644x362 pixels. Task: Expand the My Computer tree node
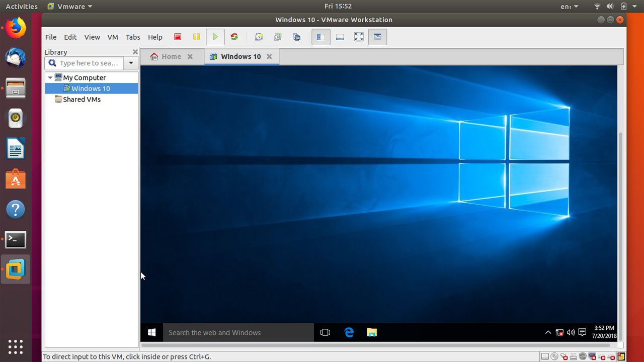(x=50, y=77)
